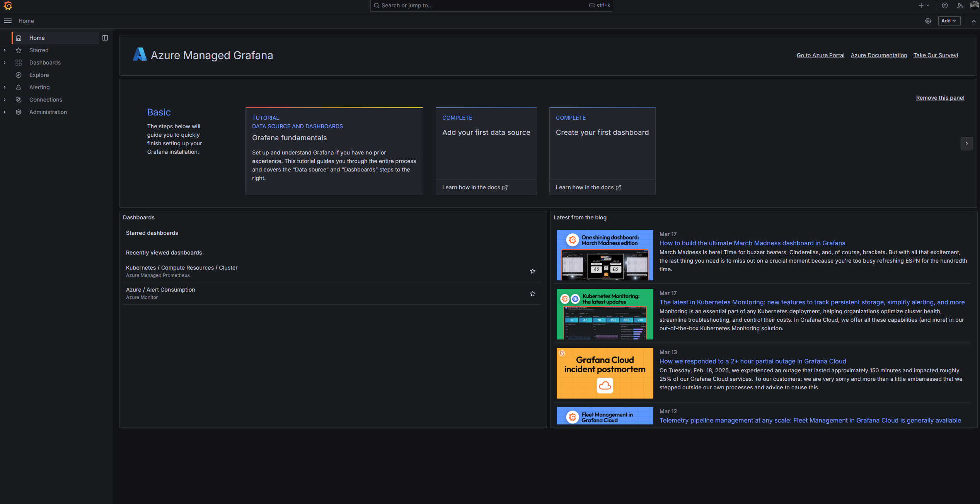The width and height of the screenshot is (980, 504).
Task: Click the Alerting bell icon
Action: point(19,87)
